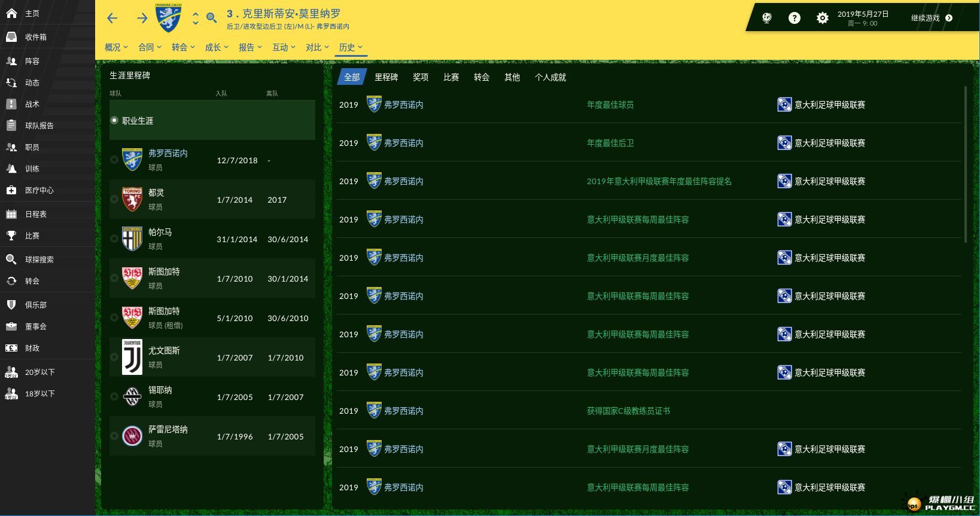Open the help question mark icon
This screenshot has height=516, width=980.
click(x=794, y=18)
